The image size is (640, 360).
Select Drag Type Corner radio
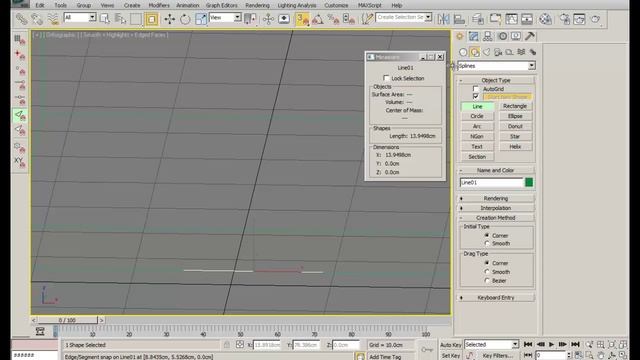click(x=487, y=263)
